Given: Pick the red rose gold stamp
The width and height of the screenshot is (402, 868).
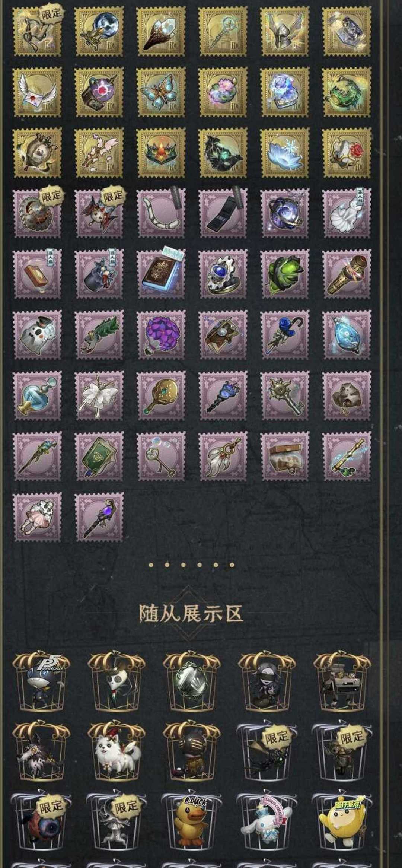Looking at the screenshot, I should point(347,153).
